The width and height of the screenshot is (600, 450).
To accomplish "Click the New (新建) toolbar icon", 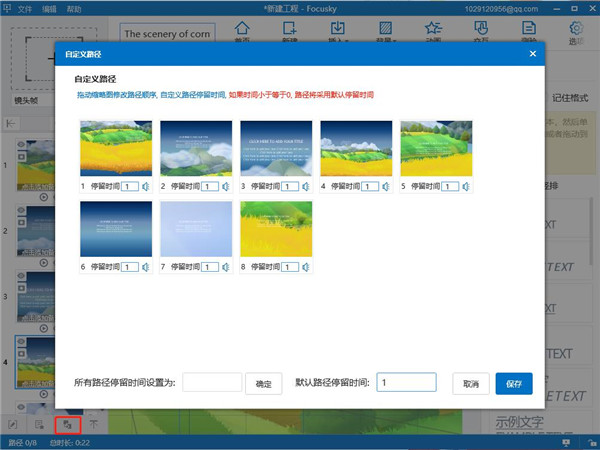I will coord(290,30).
